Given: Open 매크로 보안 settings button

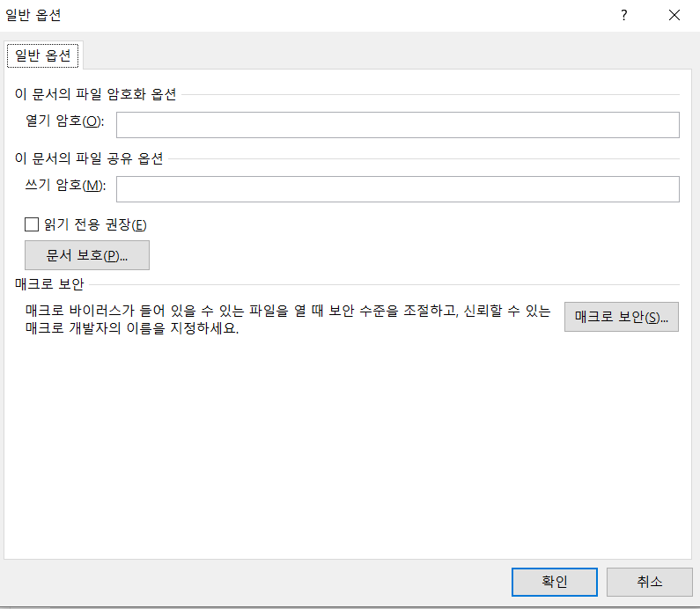Looking at the screenshot, I should point(622,317).
